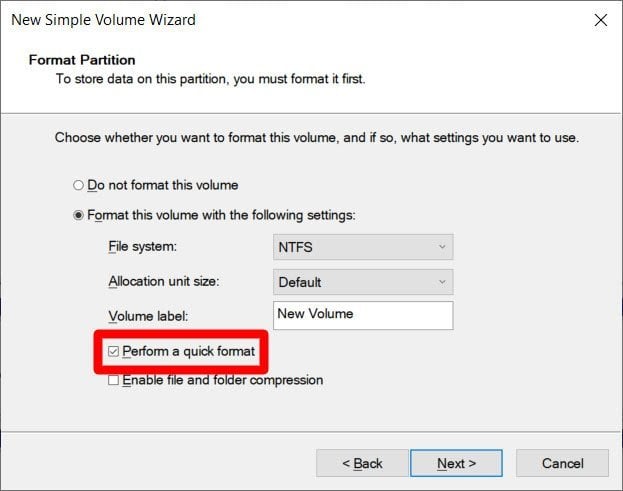Screen dimensions: 623x491
Task: Click the Format Partition heading
Action: (x=82, y=60)
